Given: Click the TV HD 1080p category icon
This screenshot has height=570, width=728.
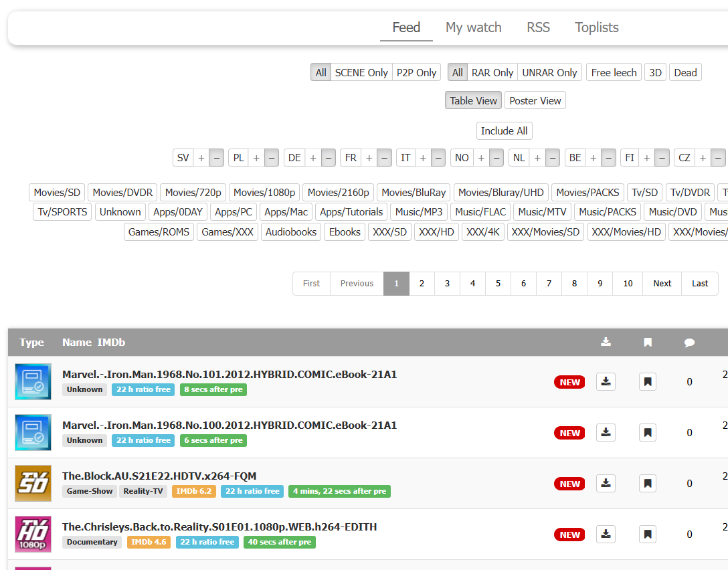Looking at the screenshot, I should click(33, 535).
